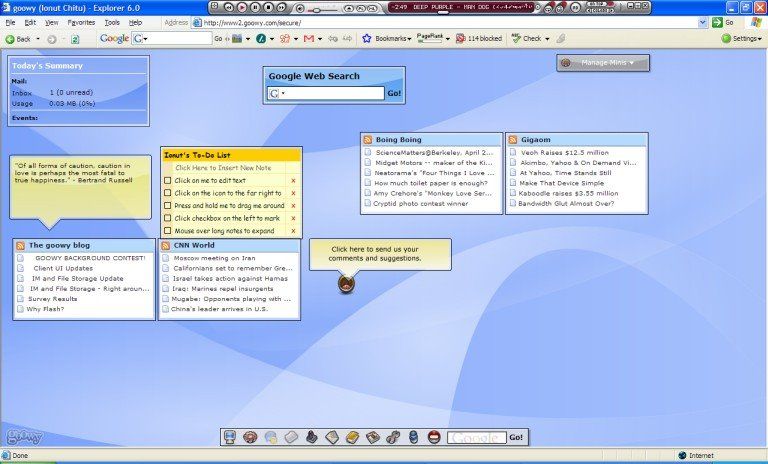Open the brown minis icon in dock
Screen dimensions: 768x464
click(x=250, y=437)
